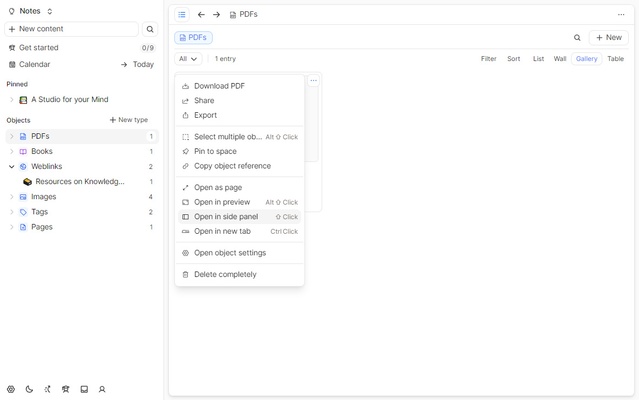
Task: Open the account profile icon
Action: point(102,389)
